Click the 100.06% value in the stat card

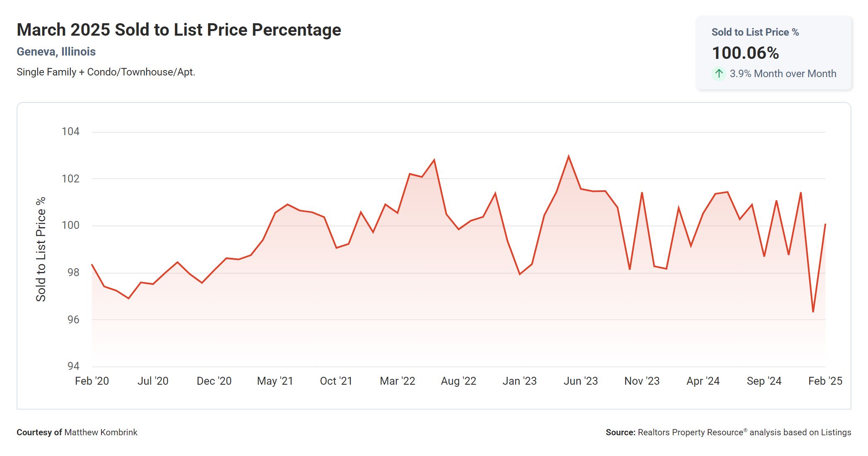(x=745, y=53)
